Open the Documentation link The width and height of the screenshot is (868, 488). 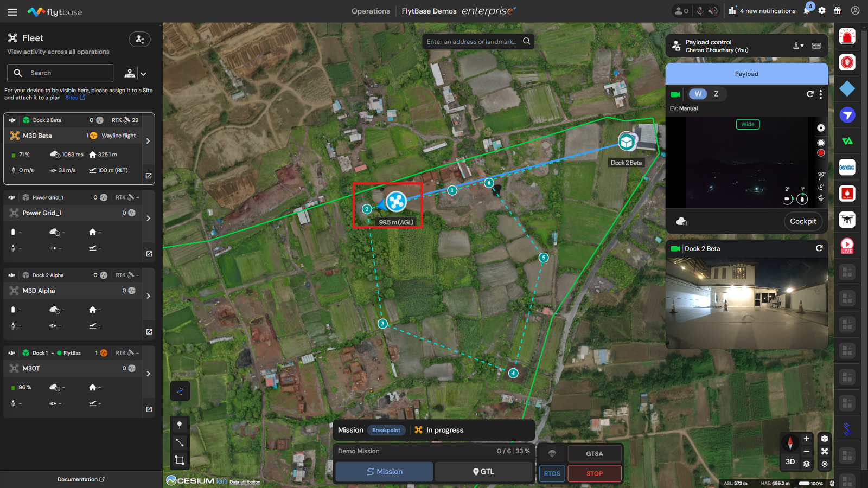81,479
